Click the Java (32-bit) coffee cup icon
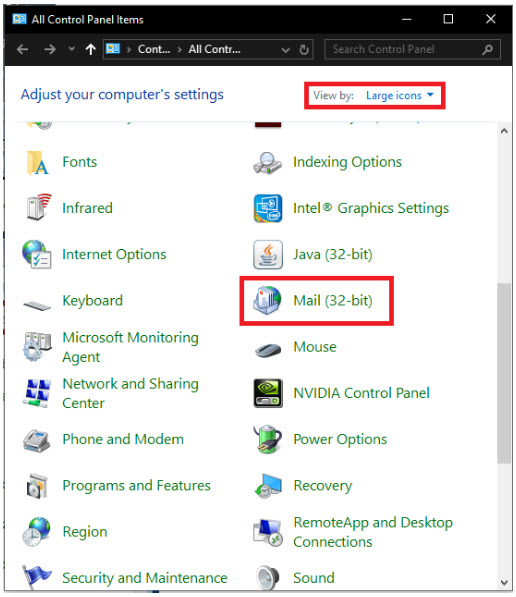Viewport: 516px width, 597px height. point(268,254)
